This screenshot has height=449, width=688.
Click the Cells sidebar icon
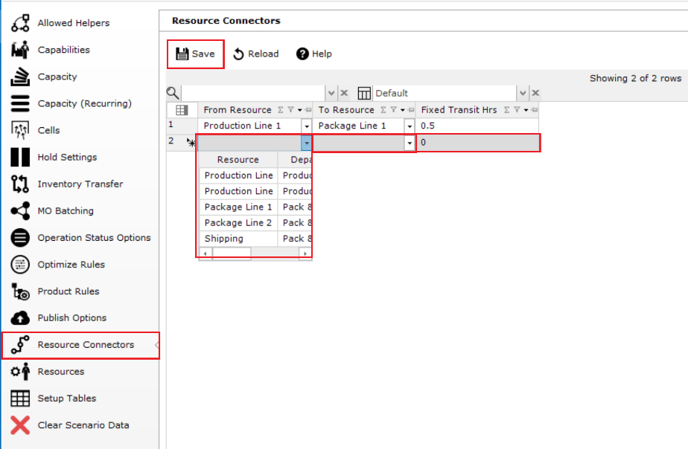click(20, 130)
